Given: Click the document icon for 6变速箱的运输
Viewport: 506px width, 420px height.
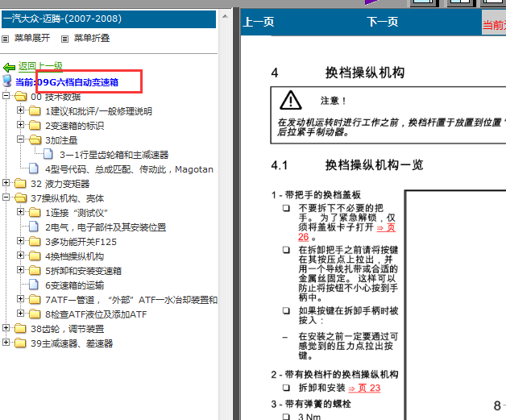Looking at the screenshot, I should [34, 285].
